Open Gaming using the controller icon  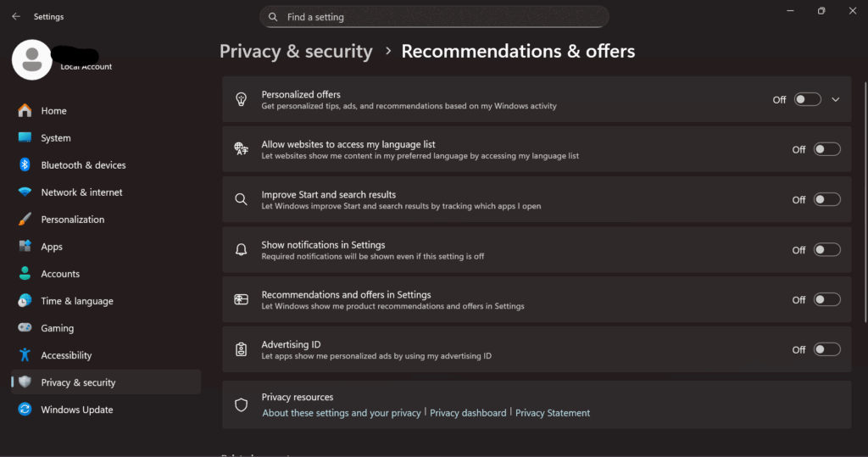point(25,328)
